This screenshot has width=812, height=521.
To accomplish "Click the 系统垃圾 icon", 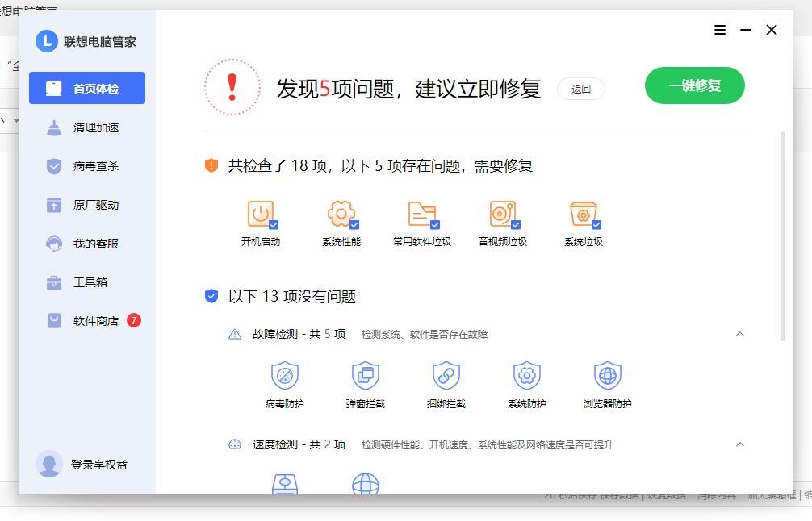I will (584, 214).
